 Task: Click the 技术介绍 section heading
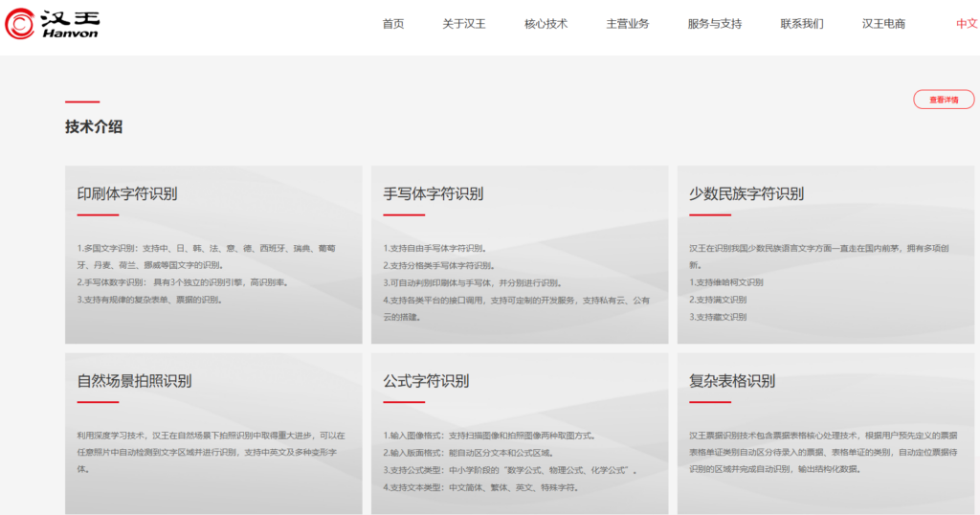[94, 127]
